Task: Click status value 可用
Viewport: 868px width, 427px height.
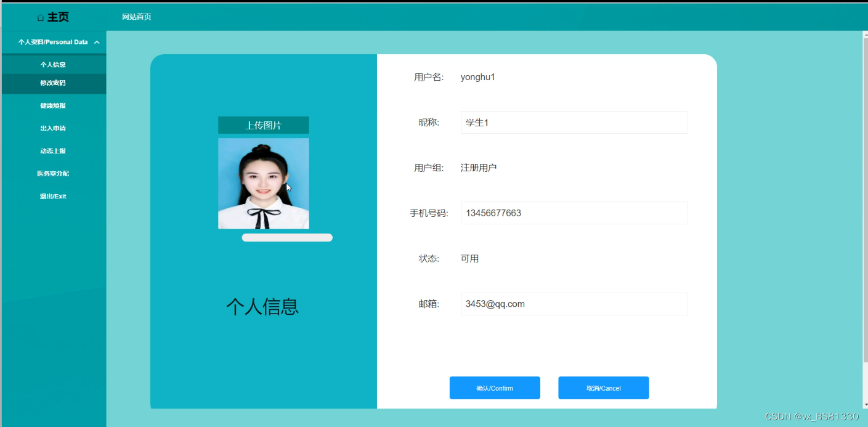Action: coord(470,259)
